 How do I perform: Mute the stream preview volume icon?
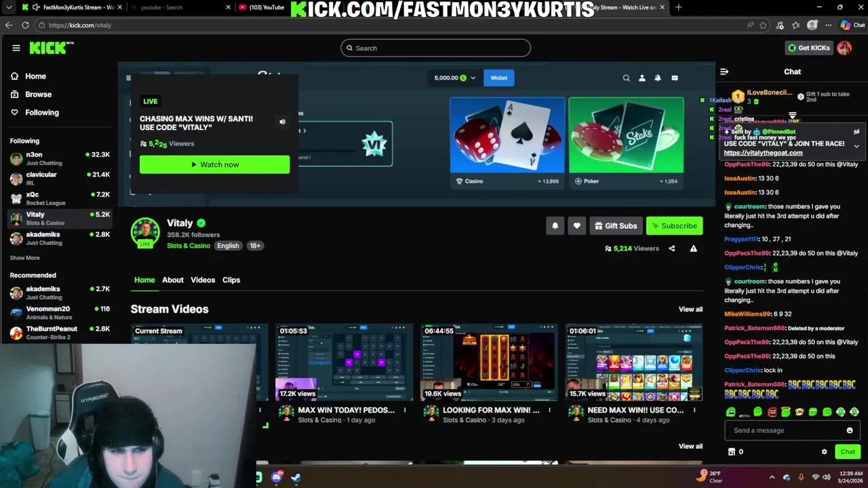[283, 122]
